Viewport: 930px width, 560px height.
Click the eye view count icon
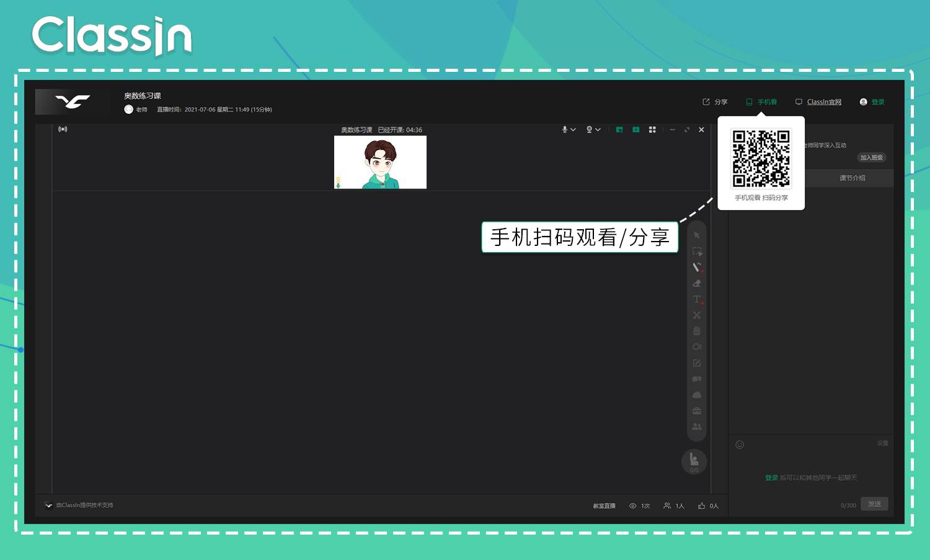click(x=633, y=505)
